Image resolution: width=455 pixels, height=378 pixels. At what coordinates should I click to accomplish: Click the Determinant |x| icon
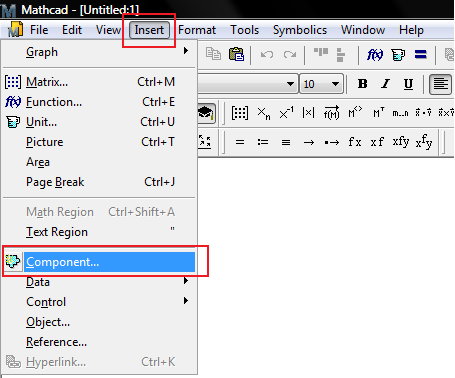(308, 113)
